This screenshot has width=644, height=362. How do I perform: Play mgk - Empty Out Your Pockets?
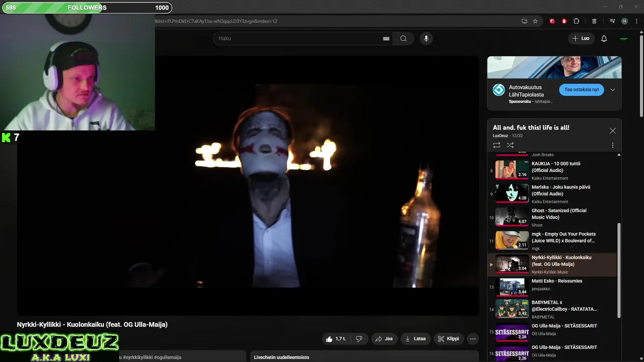552,240
